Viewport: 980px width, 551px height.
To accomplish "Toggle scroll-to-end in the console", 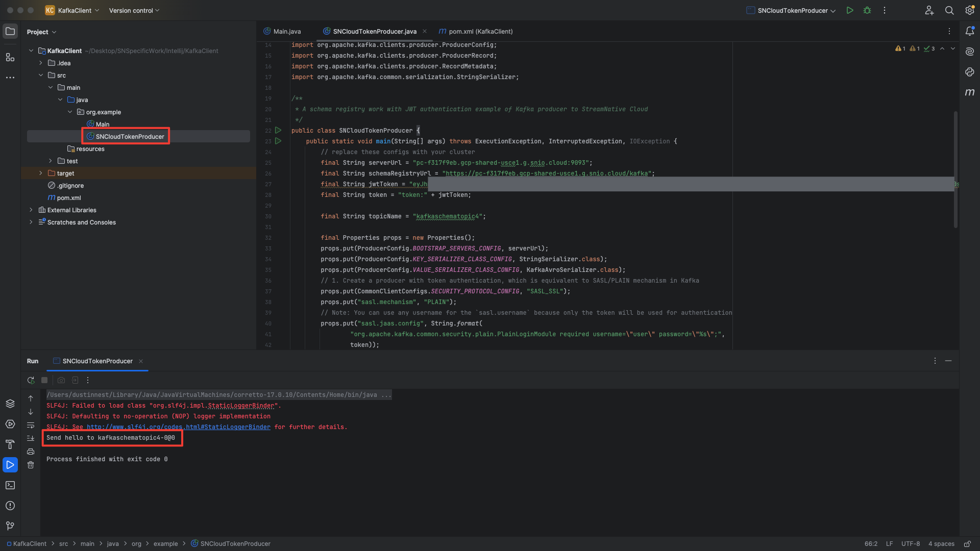I will point(31,438).
